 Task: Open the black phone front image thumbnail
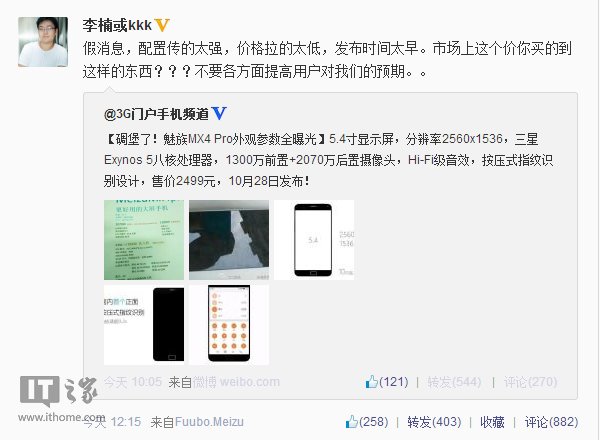click(x=144, y=325)
